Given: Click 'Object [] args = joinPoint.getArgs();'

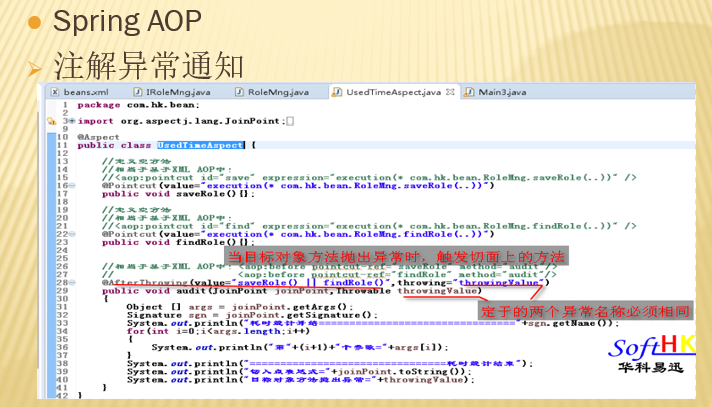Looking at the screenshot, I should [240, 308].
